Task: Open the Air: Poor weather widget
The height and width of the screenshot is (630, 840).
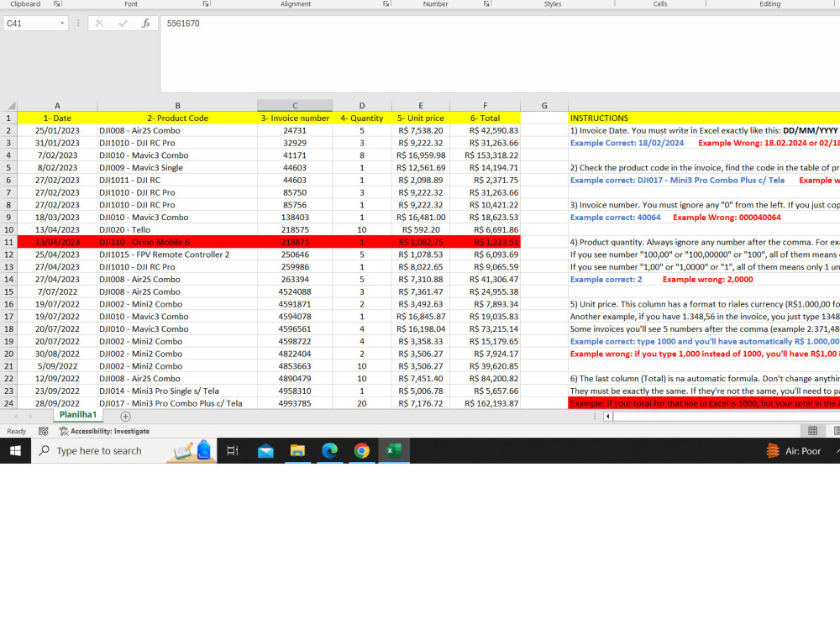Action: click(794, 451)
